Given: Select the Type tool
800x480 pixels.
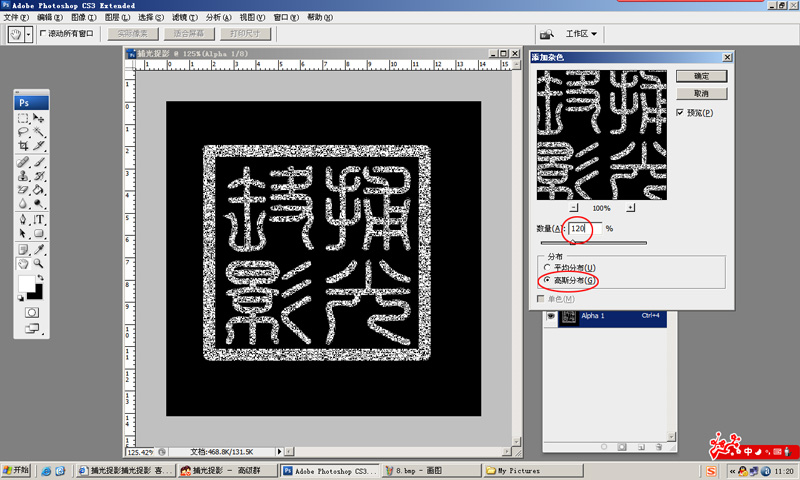Looking at the screenshot, I should pyautogui.click(x=39, y=219).
